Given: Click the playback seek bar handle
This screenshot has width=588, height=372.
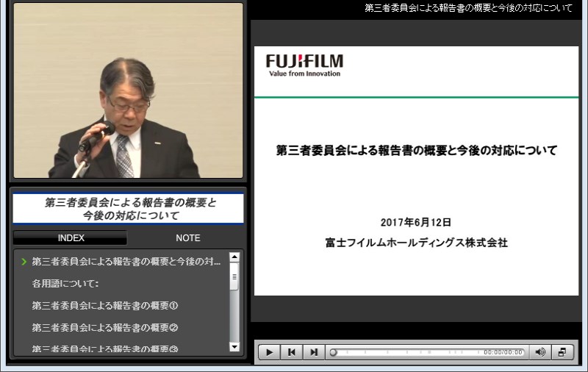Looking at the screenshot, I should pyautogui.click(x=333, y=352).
